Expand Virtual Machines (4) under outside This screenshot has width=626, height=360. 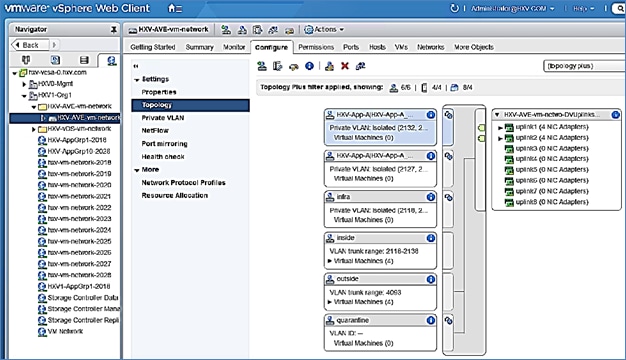tap(330, 302)
